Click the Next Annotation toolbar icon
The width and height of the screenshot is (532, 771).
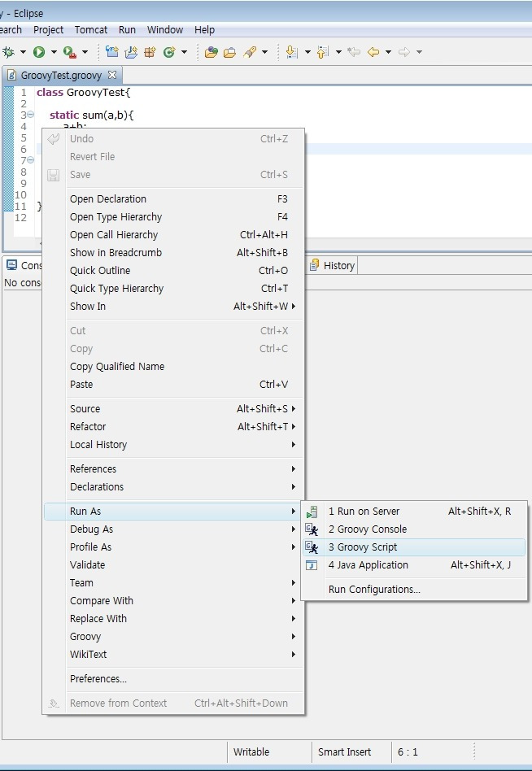(291, 51)
